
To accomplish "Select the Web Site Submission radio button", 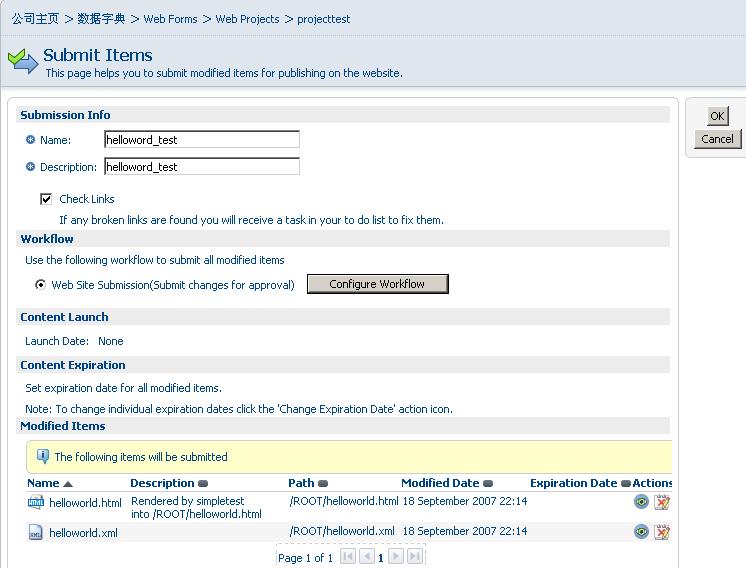I will click(x=40, y=284).
